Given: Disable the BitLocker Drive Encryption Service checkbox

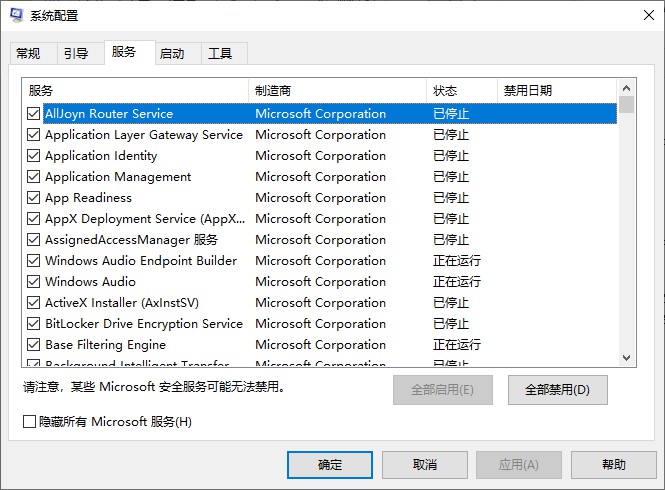Looking at the screenshot, I should pos(34,324).
